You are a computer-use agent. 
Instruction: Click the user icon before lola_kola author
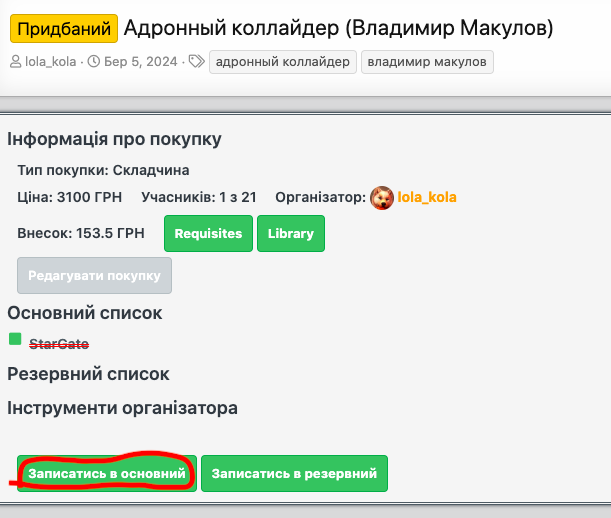(15, 62)
